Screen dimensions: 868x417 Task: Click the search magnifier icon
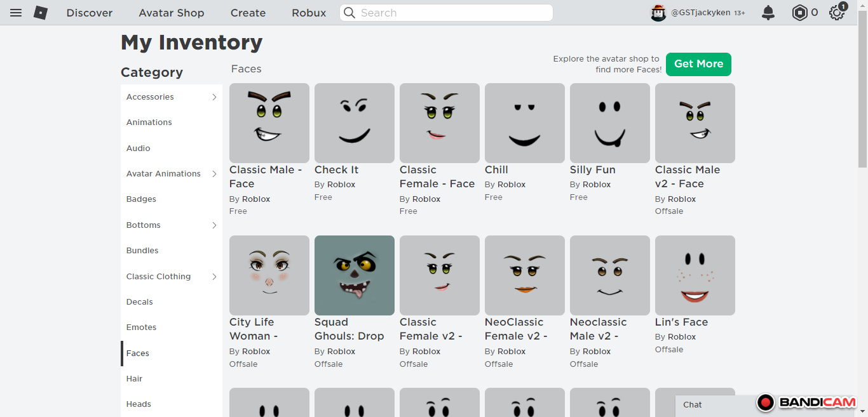[349, 13]
